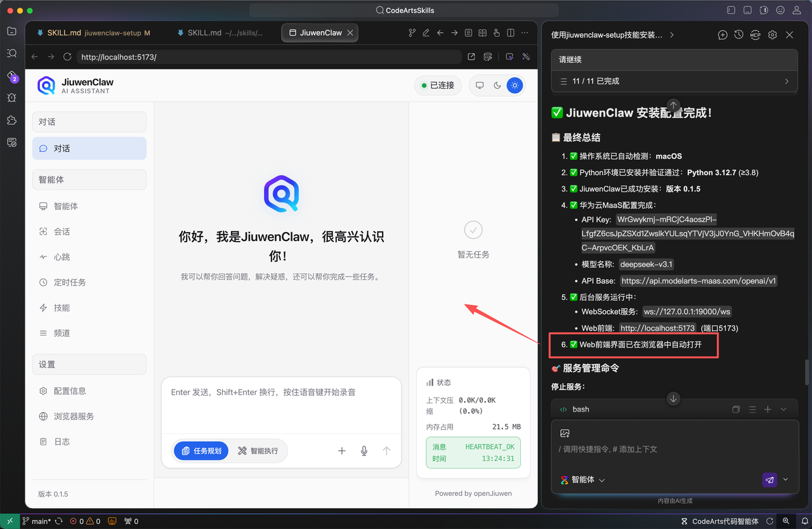The image size is (812, 529).
Task: Open send options chevron beside send button
Action: [785, 480]
